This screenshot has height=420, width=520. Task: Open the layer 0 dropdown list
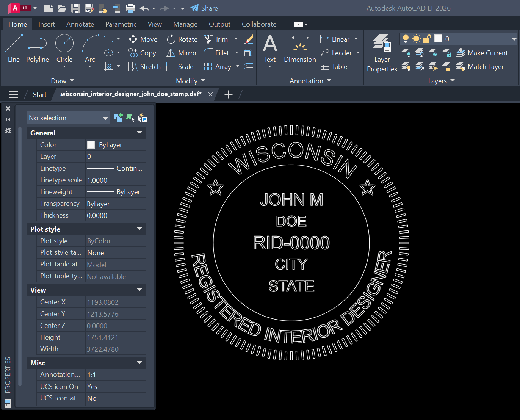[x=514, y=39]
